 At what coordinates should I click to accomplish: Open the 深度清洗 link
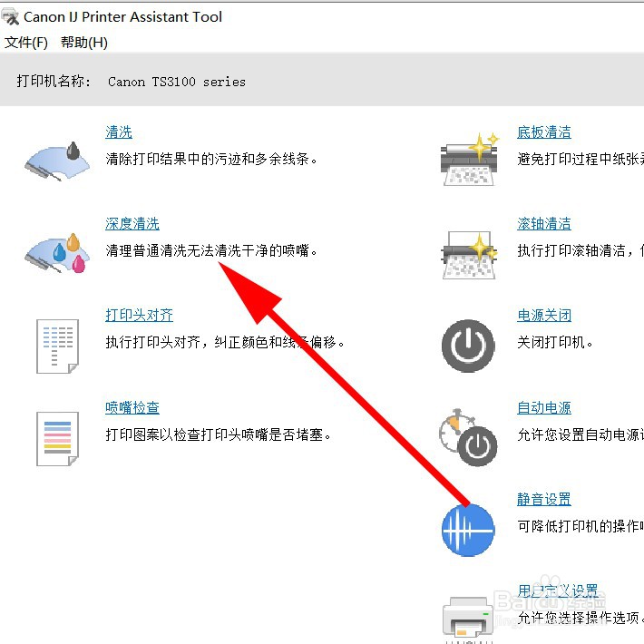coord(132,224)
